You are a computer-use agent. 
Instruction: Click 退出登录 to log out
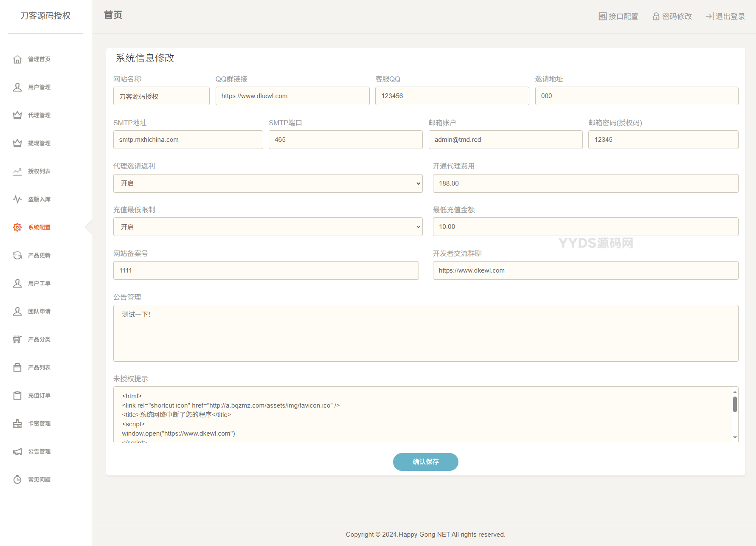tap(725, 16)
